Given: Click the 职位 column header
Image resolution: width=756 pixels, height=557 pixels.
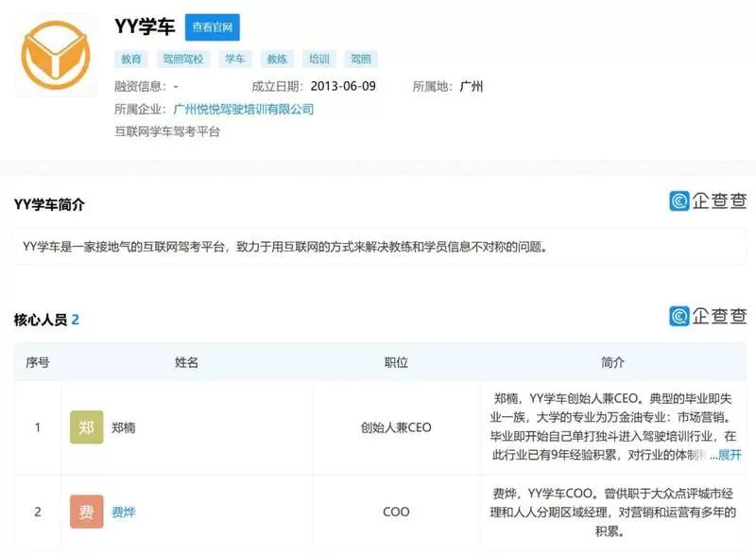Looking at the screenshot, I should 396,362.
